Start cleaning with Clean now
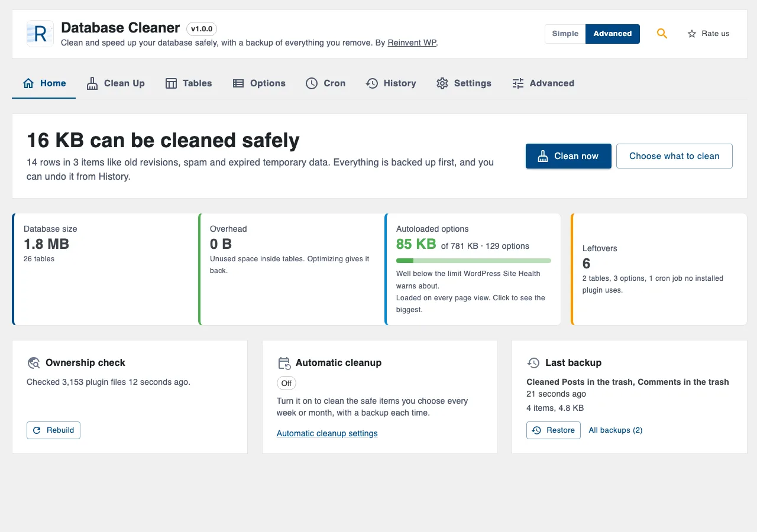 (568, 156)
